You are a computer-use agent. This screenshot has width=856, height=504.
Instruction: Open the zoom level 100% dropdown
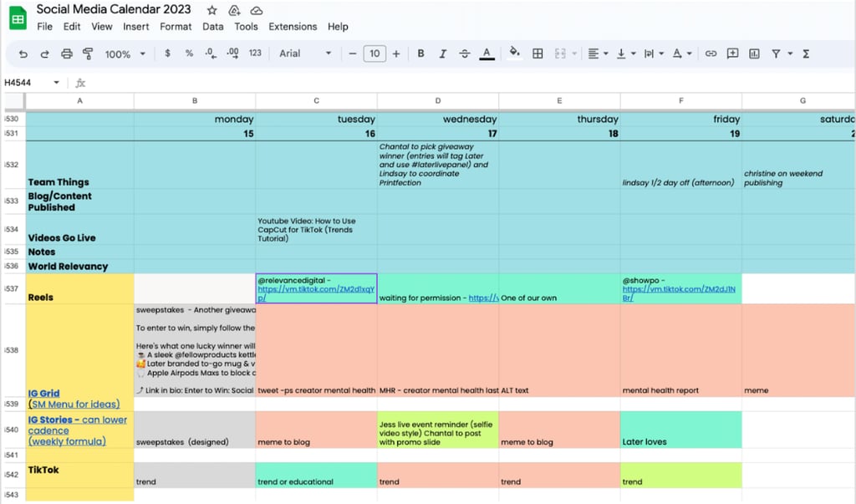pos(125,53)
